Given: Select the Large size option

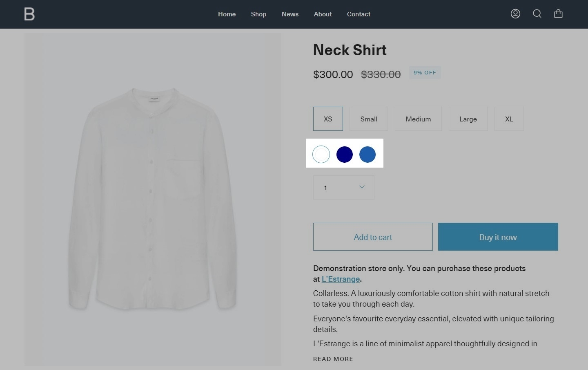Looking at the screenshot, I should coord(468,119).
